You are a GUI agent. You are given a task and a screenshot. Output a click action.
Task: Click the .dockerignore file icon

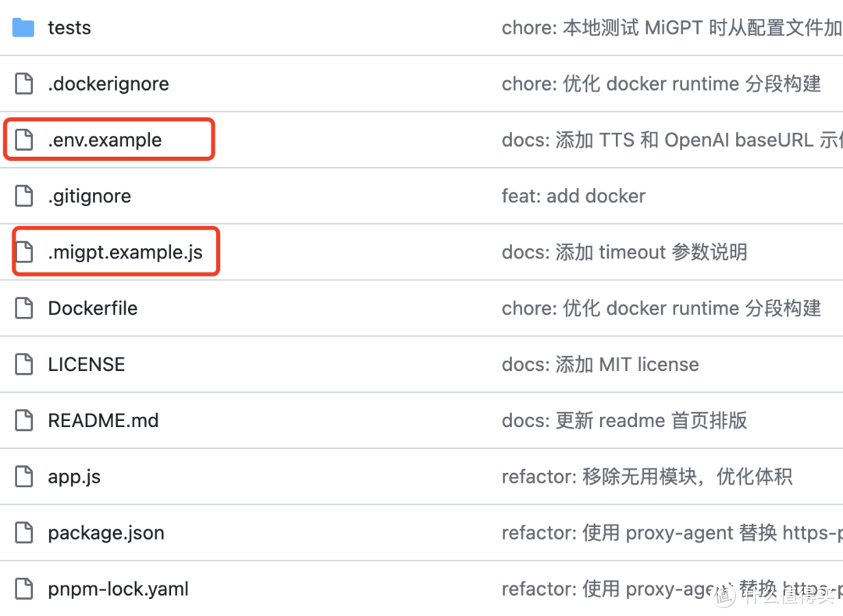point(24,84)
